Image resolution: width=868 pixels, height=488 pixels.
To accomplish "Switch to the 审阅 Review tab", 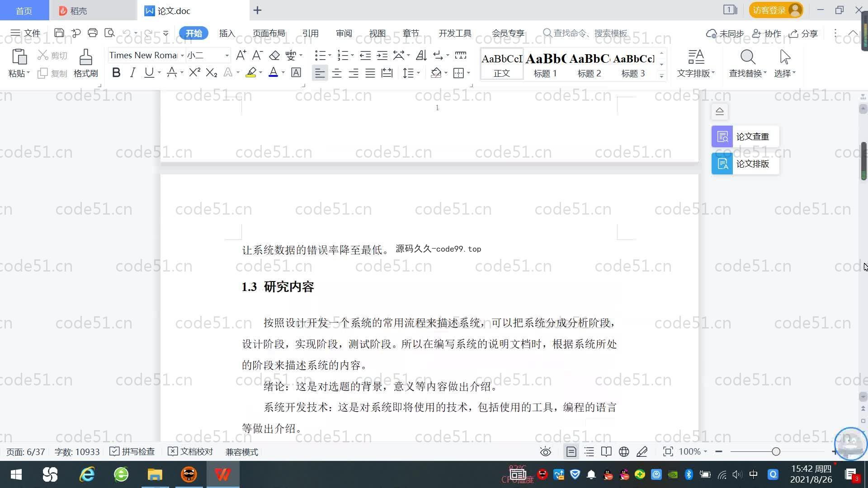I will pos(344,33).
